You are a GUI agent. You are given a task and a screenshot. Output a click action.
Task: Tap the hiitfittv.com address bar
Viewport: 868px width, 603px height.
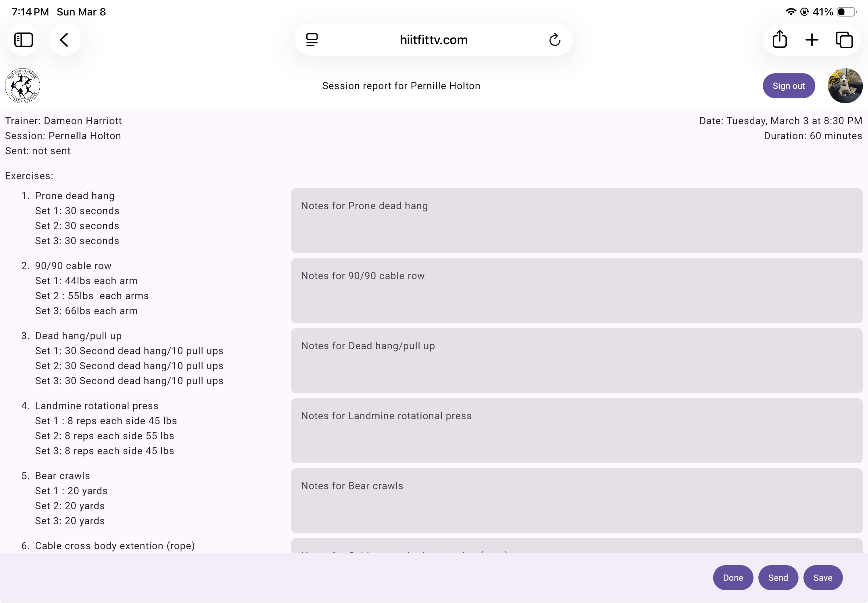(x=433, y=40)
